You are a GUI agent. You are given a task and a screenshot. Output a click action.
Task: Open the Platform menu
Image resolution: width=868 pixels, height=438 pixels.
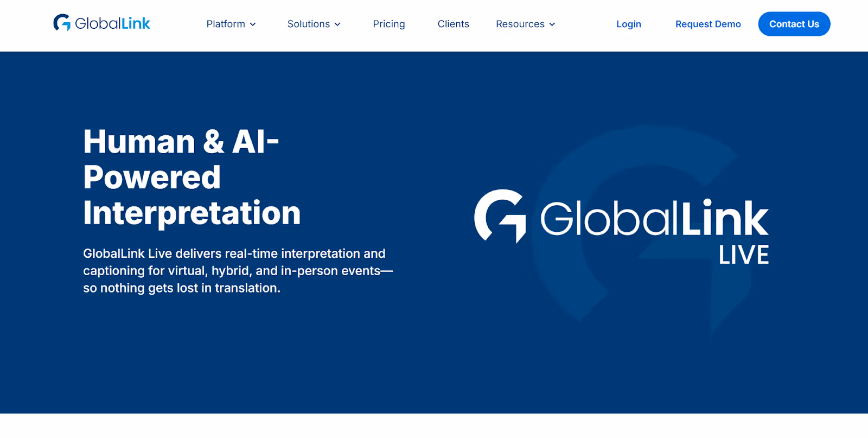click(x=231, y=24)
